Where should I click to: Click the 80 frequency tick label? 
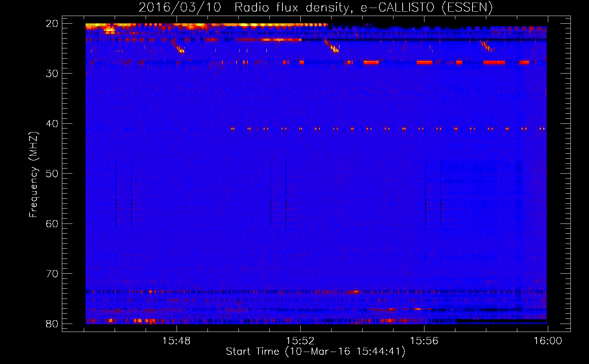(x=52, y=324)
